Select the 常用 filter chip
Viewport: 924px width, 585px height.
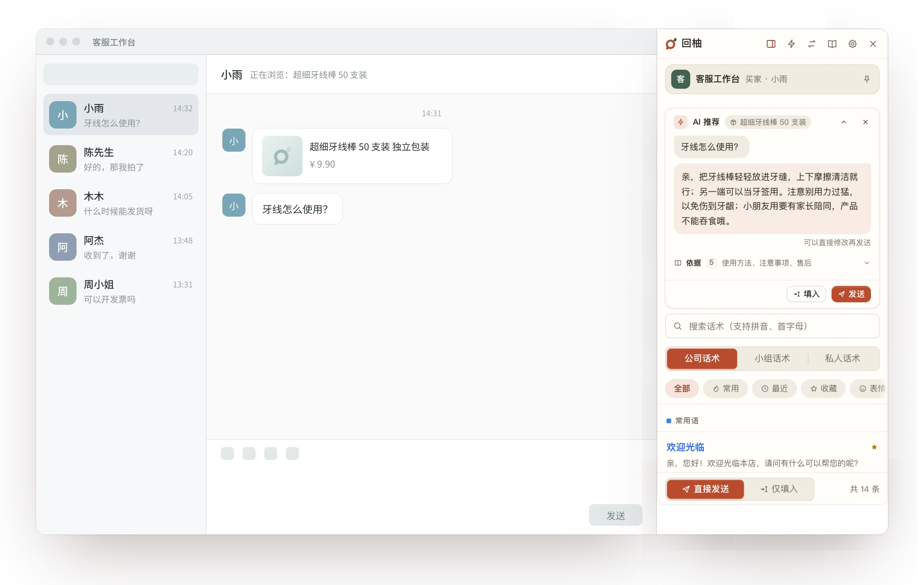point(725,389)
